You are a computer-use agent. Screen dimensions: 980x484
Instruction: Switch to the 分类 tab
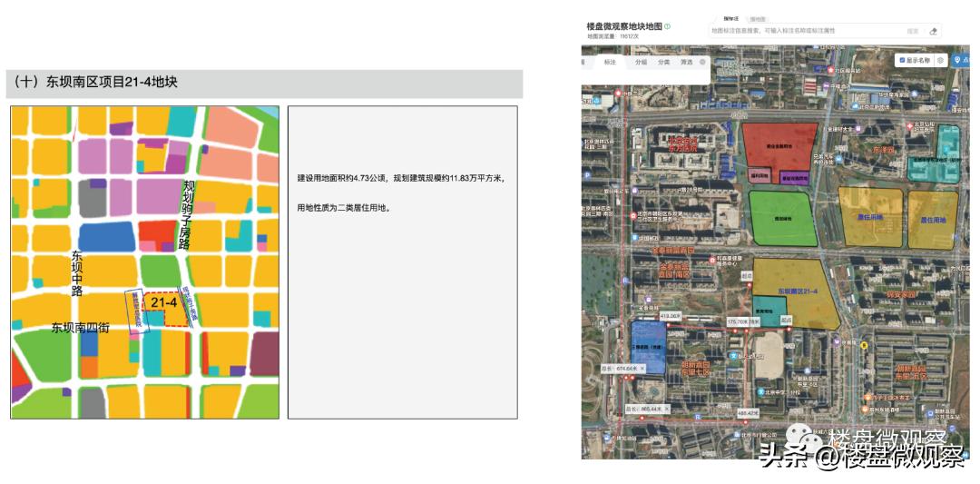663,63
